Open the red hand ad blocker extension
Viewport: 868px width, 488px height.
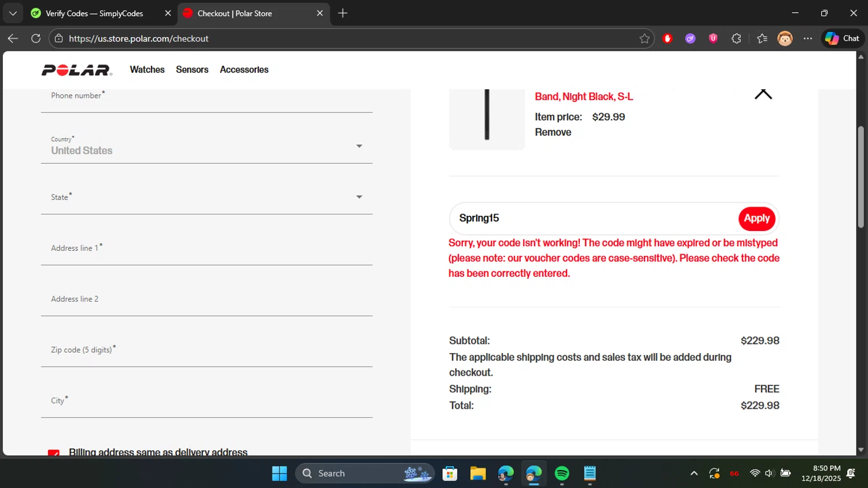point(667,38)
